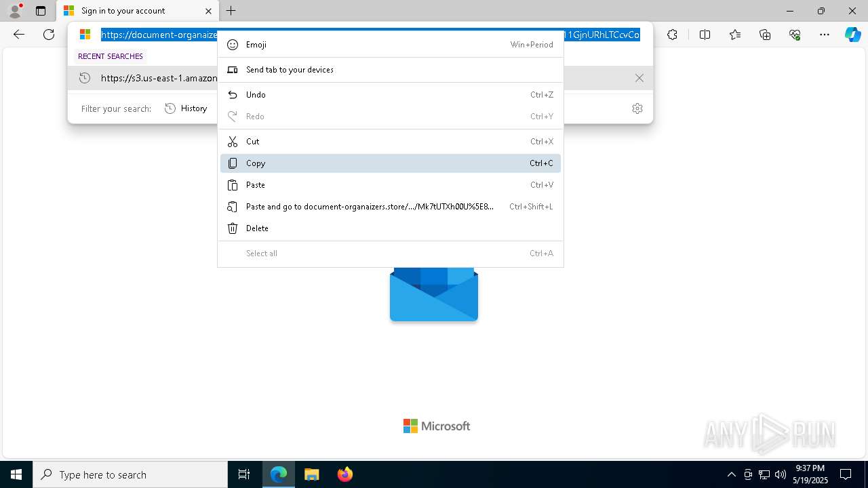
Task: Toggle split screen icon
Action: coord(705,35)
